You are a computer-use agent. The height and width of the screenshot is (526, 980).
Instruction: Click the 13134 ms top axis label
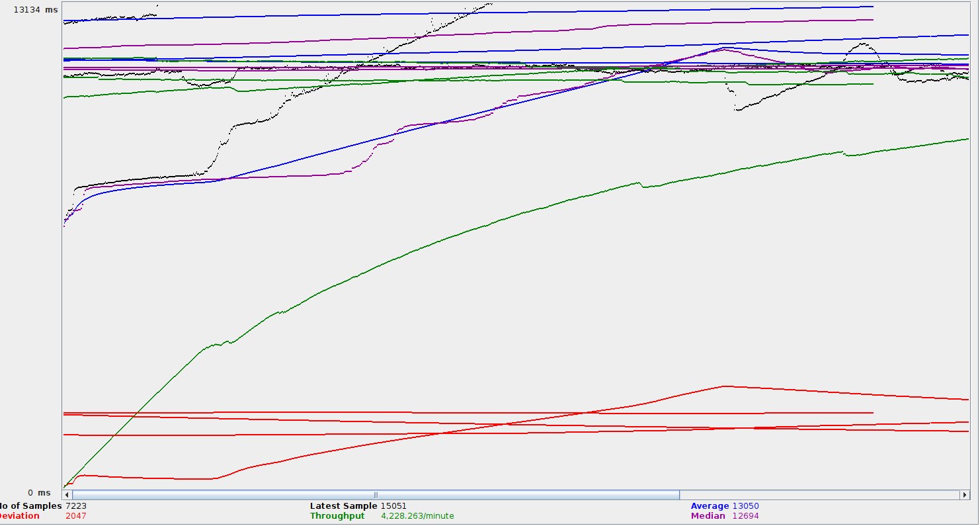point(36,10)
